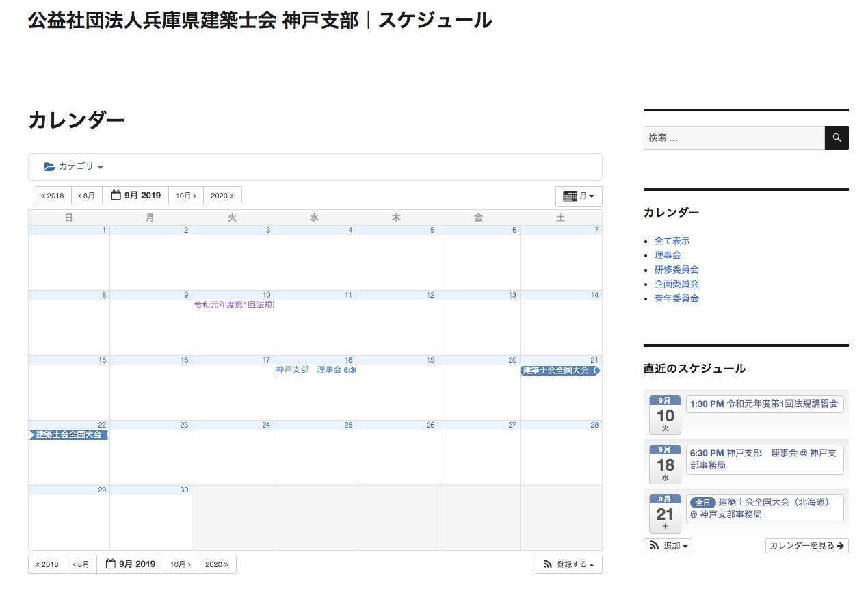Click the search magnifier icon button

coord(836,137)
